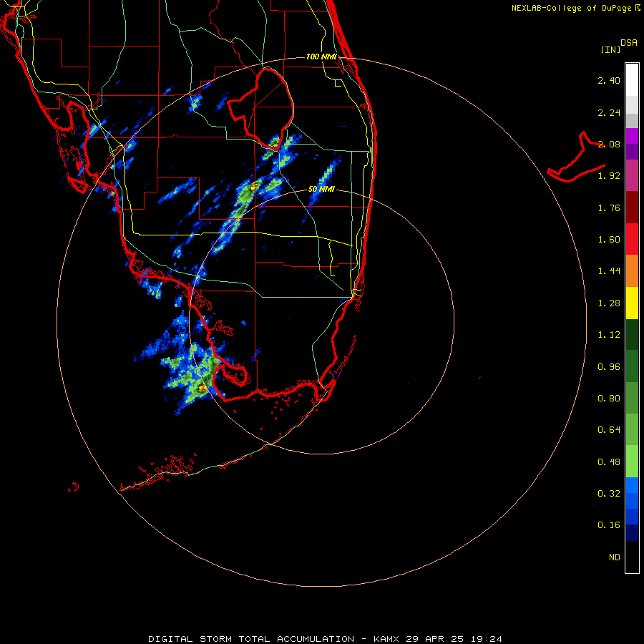Click the DSA product label above legend
Image resolution: width=644 pixels, height=644 pixels.
(x=629, y=43)
